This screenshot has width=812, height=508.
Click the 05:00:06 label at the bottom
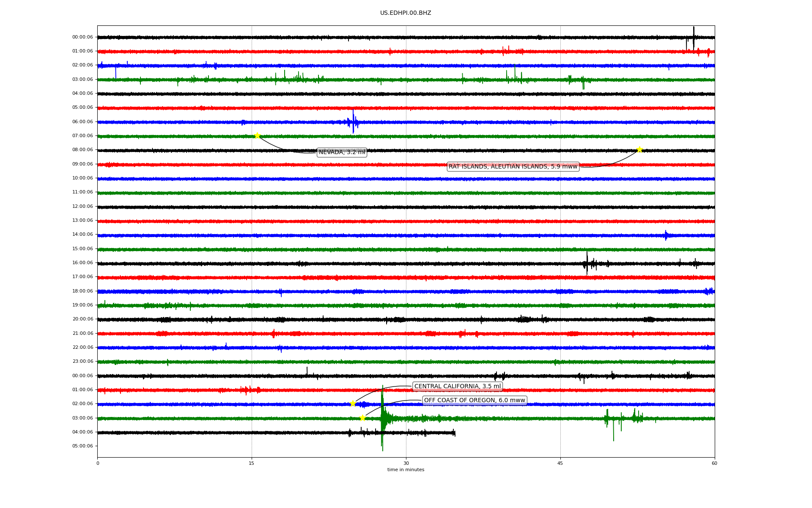tap(82, 446)
